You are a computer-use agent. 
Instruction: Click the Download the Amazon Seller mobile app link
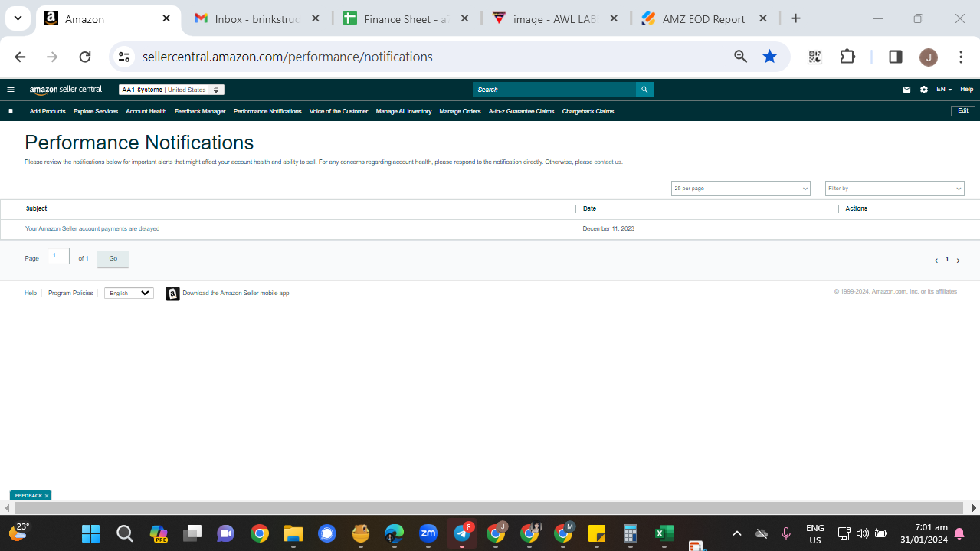236,294
